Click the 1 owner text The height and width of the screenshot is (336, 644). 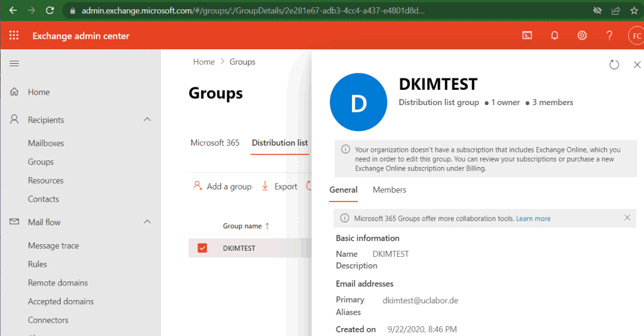coord(506,102)
